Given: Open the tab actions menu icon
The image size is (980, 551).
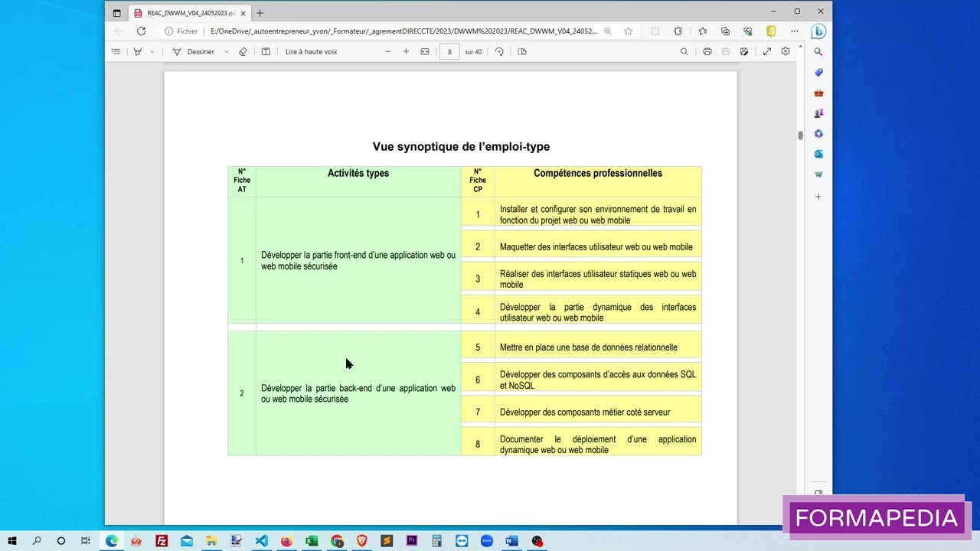Looking at the screenshot, I should [x=116, y=13].
